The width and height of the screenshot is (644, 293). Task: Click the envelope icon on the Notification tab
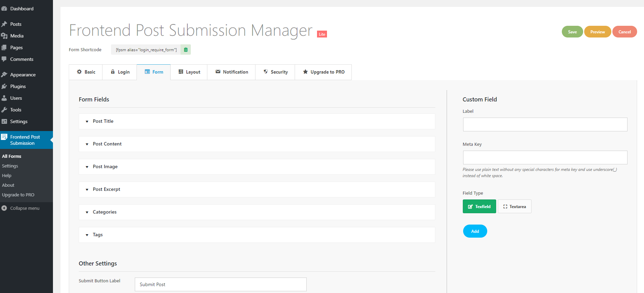[x=218, y=72]
